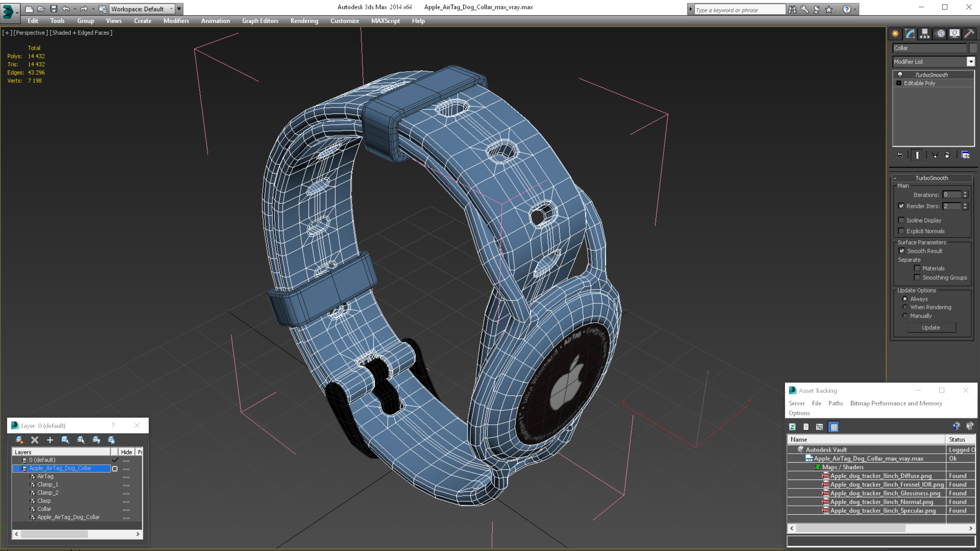Toggle TurboSmooth modifier lightbulb on/off

(x=900, y=75)
